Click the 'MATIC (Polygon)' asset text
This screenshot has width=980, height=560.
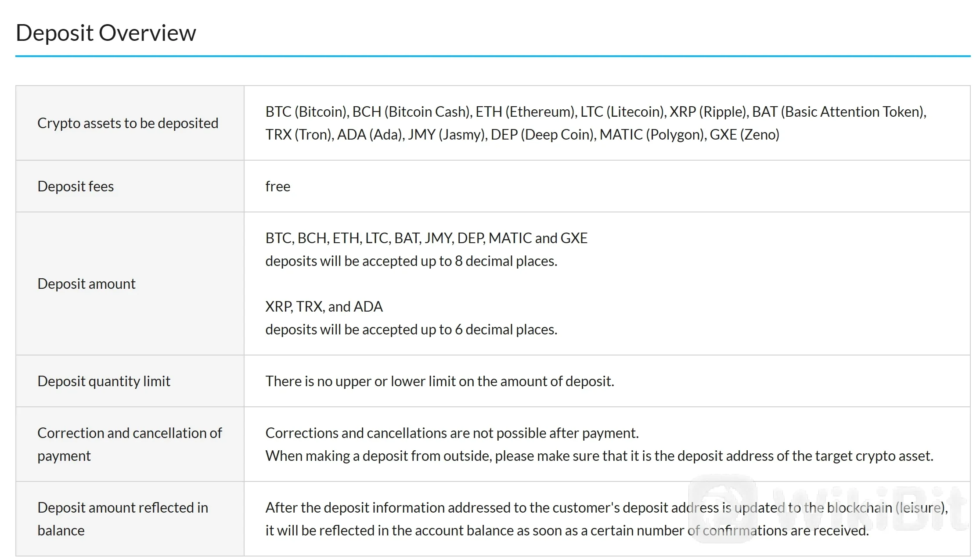point(652,135)
